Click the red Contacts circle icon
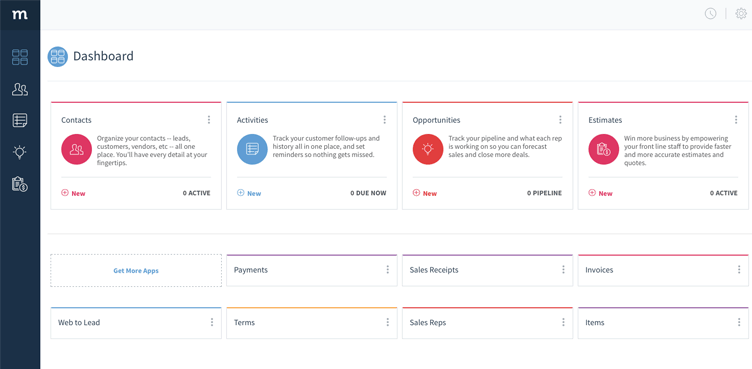752x369 pixels. coord(76,149)
